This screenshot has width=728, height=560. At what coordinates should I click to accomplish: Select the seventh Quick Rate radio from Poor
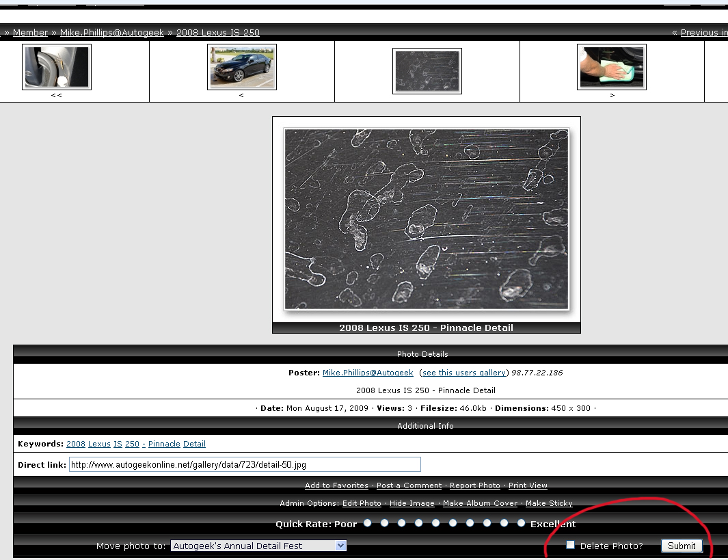pos(470,523)
